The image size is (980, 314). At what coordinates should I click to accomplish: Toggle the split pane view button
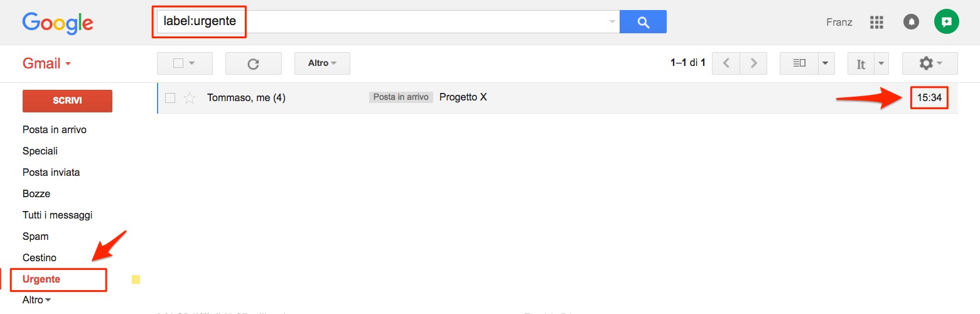[x=799, y=63]
